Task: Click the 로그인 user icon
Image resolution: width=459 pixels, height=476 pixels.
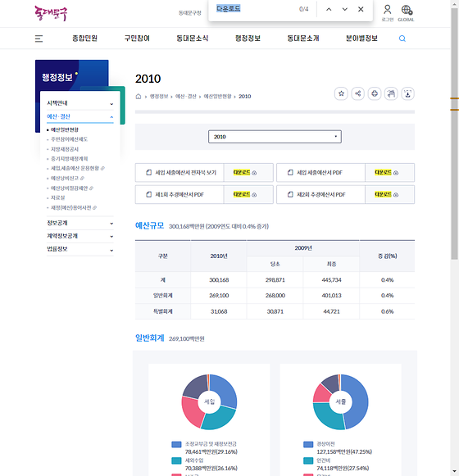Action: [x=388, y=13]
